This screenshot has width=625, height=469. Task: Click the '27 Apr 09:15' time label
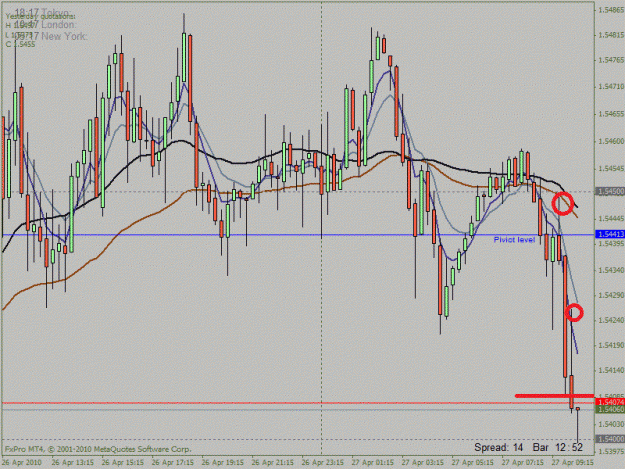573,463
